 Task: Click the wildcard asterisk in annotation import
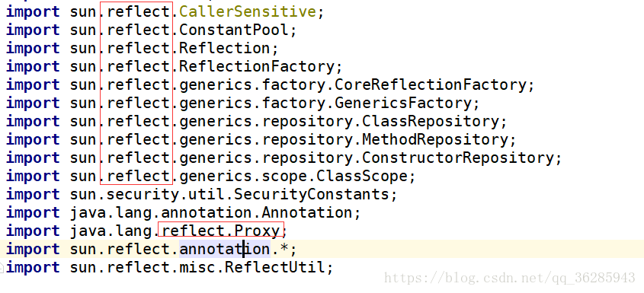(x=284, y=248)
